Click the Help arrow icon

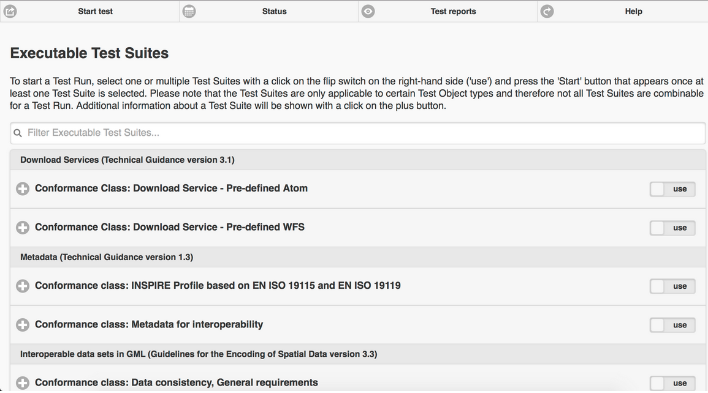point(547,11)
